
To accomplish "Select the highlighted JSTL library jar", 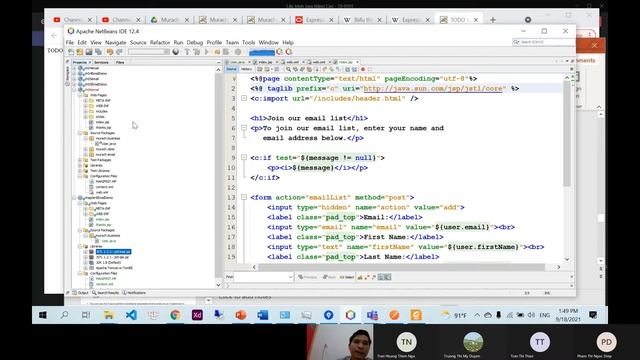I will pos(113,252).
